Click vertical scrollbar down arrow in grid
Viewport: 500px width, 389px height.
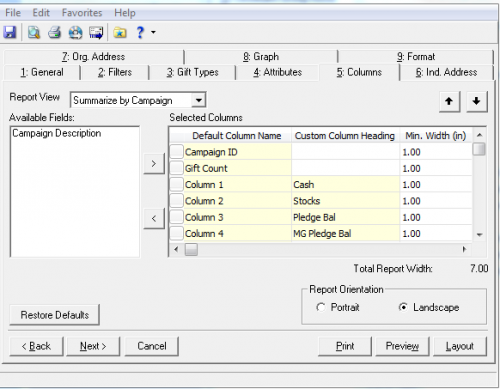479,235
